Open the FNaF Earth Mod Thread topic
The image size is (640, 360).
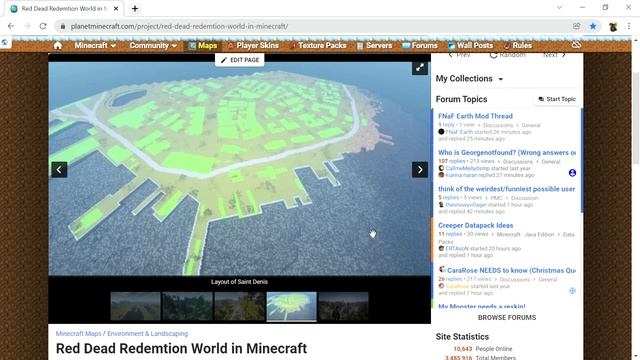coord(475,116)
